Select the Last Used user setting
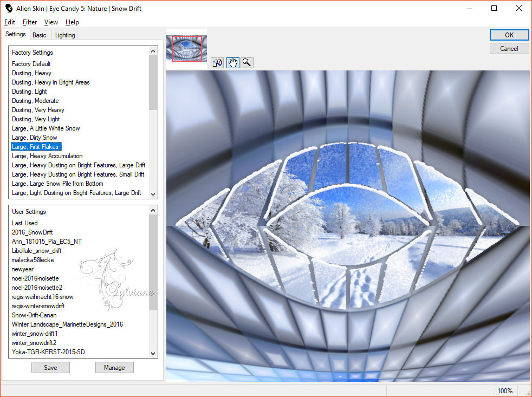Image resolution: width=532 pixels, height=397 pixels. (25, 223)
